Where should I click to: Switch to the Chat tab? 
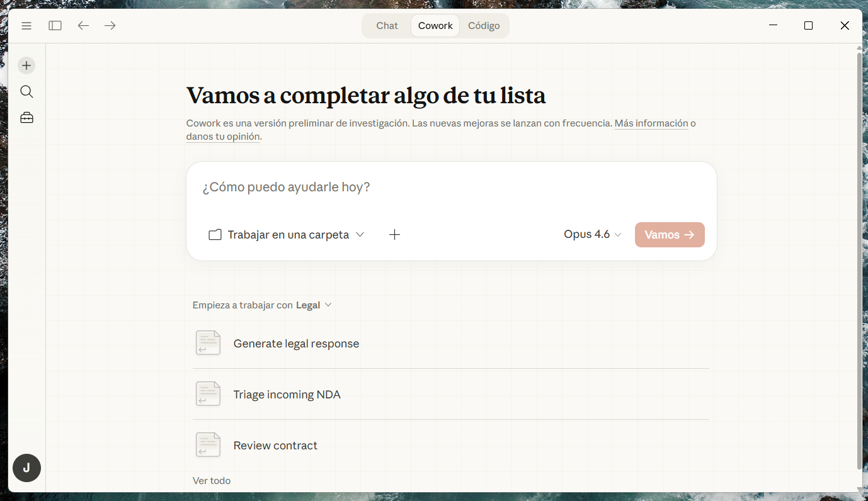click(387, 26)
